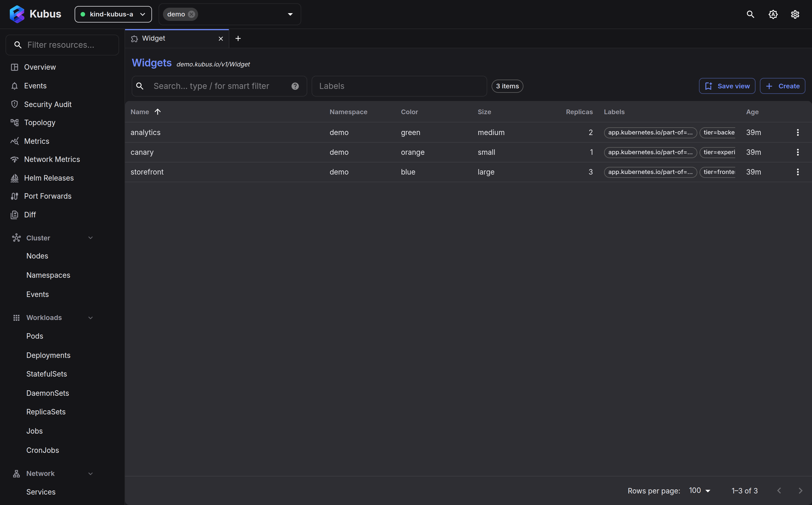The height and width of the screenshot is (505, 812).
Task: Toggle theme brightness icon in header
Action: 773,14
